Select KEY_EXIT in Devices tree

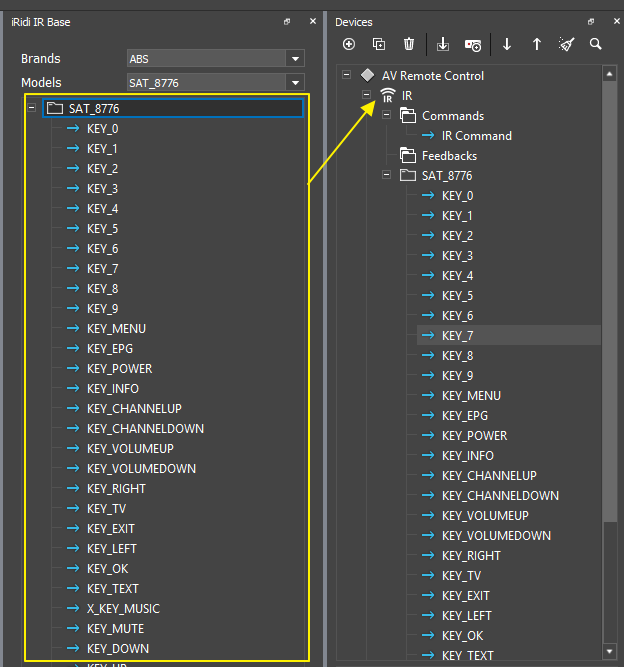click(465, 596)
